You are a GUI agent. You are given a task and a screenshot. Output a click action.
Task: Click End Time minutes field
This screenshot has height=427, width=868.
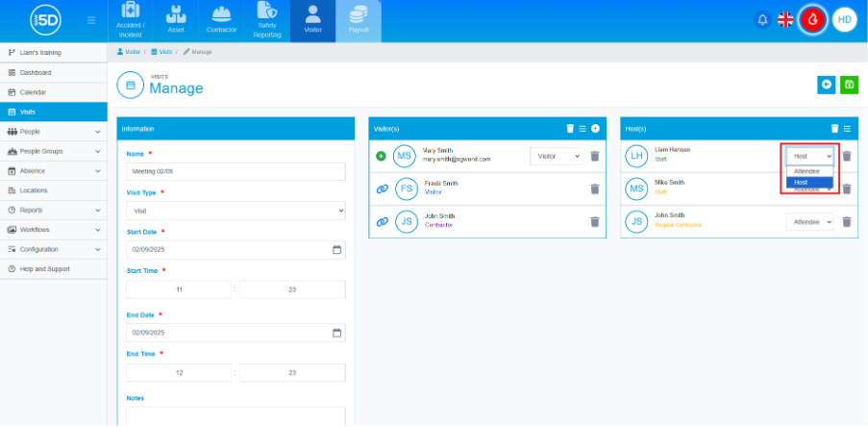pyautogui.click(x=292, y=373)
